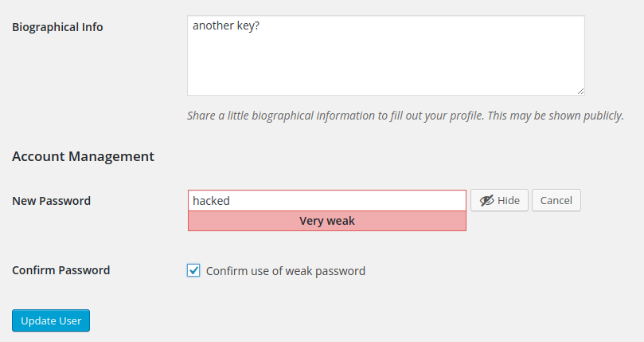Viewport: 644px width, 342px height.
Task: Click the 'hacked' text in password field
Action: [x=211, y=201]
